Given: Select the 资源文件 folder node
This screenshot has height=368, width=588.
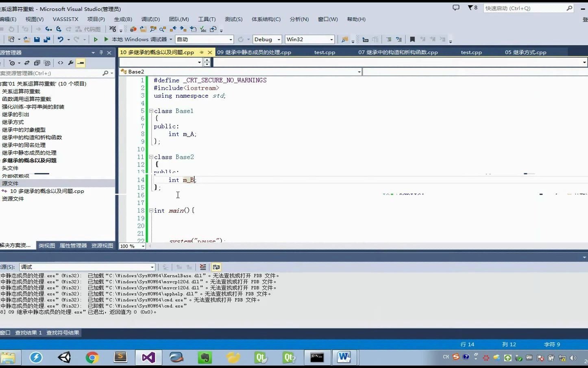Looking at the screenshot, I should [13, 199].
